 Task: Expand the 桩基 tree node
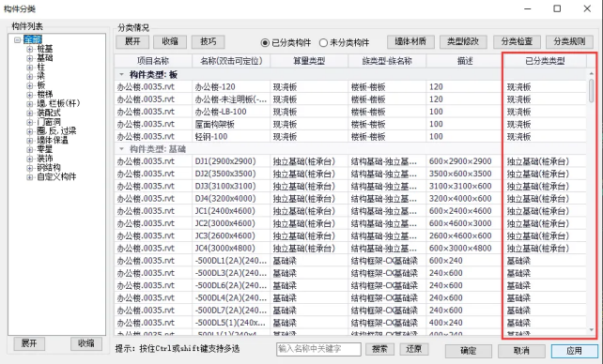pyautogui.click(x=30, y=49)
